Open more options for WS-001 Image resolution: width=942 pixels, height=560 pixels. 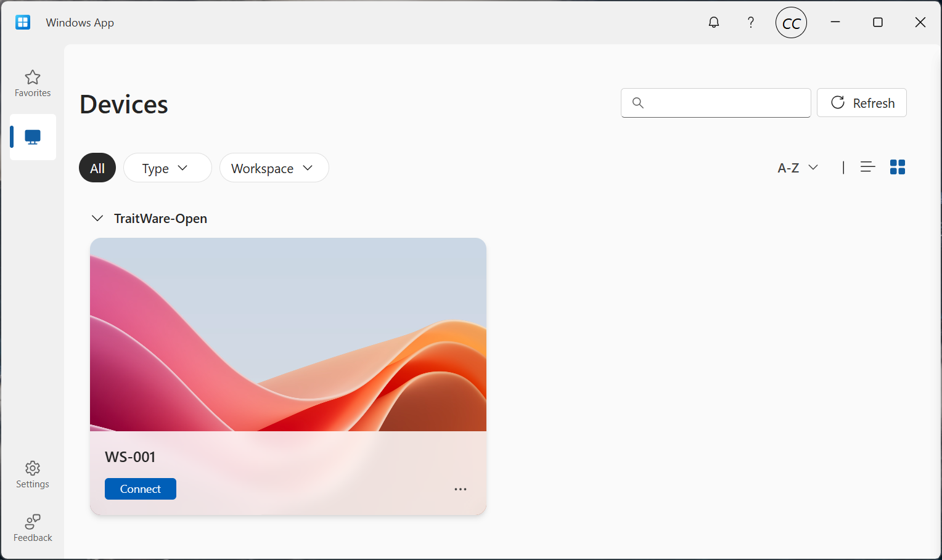click(x=461, y=489)
